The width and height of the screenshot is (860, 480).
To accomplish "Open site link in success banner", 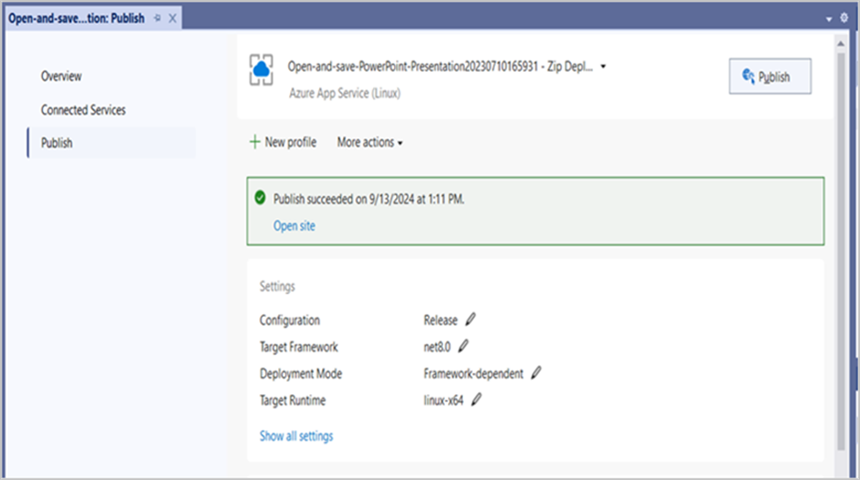I will (x=294, y=226).
